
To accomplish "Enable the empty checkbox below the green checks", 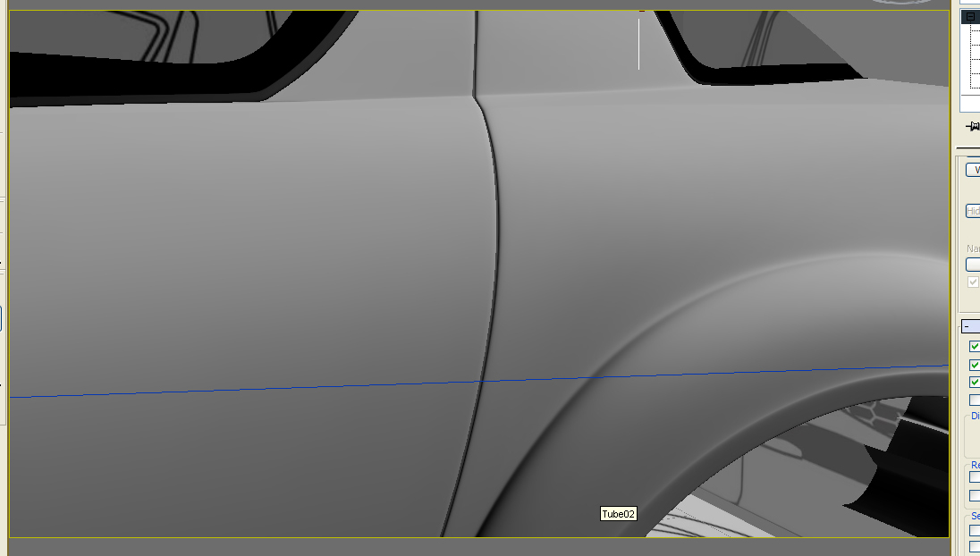I will (975, 400).
